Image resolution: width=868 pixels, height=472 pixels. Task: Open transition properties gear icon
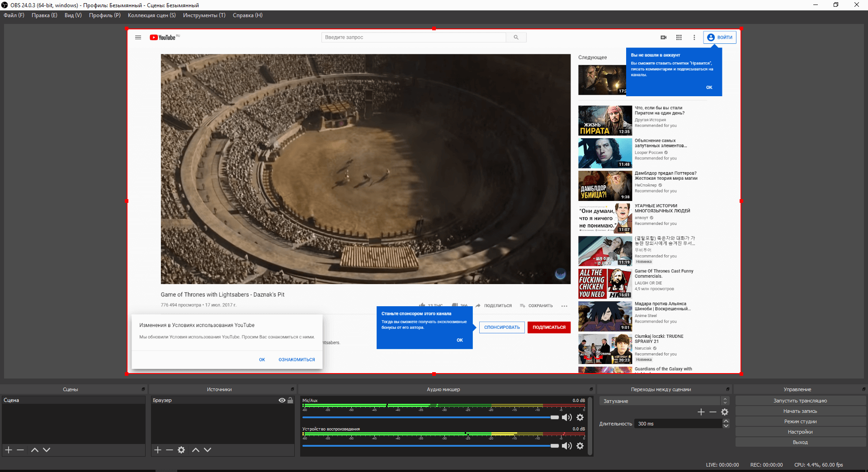pos(725,412)
